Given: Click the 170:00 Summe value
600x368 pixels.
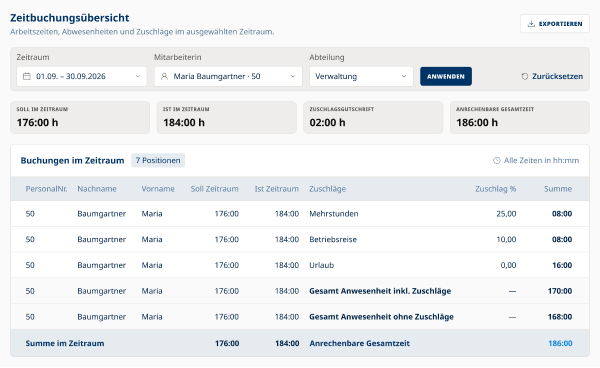Looking at the screenshot, I should pos(560,291).
